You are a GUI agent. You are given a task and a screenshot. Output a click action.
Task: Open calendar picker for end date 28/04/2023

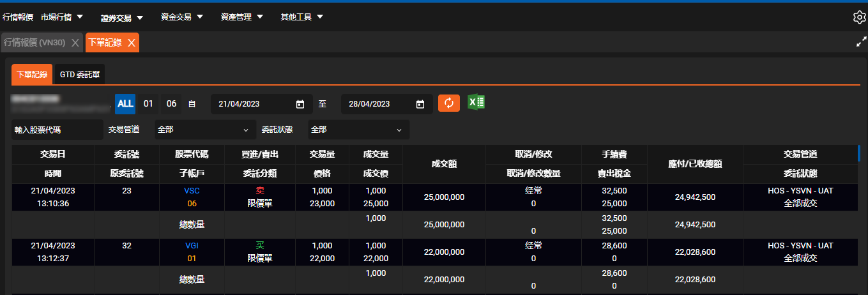point(420,104)
